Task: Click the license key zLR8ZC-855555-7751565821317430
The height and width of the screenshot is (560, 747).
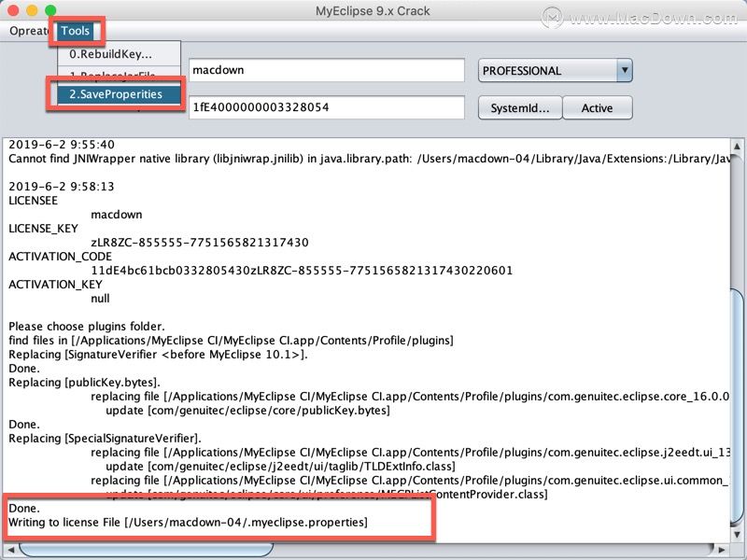Action: coord(200,243)
